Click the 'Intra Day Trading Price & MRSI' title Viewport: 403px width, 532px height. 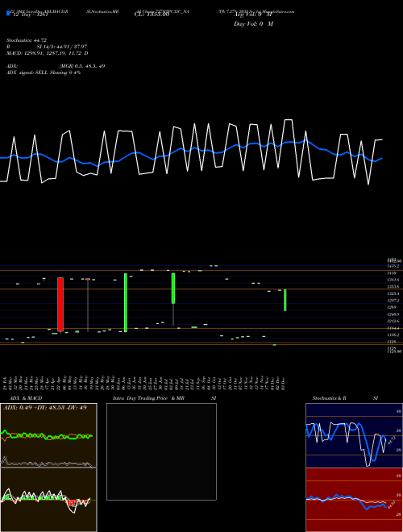(x=164, y=398)
